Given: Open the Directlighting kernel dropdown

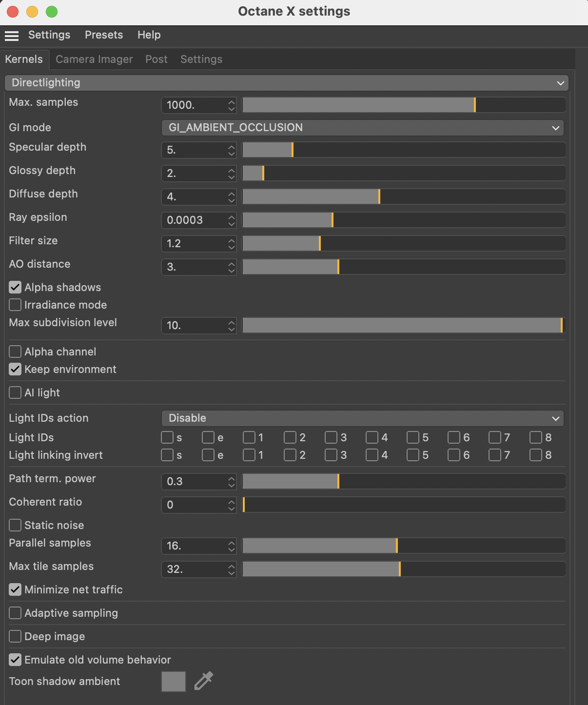Looking at the screenshot, I should coord(287,82).
